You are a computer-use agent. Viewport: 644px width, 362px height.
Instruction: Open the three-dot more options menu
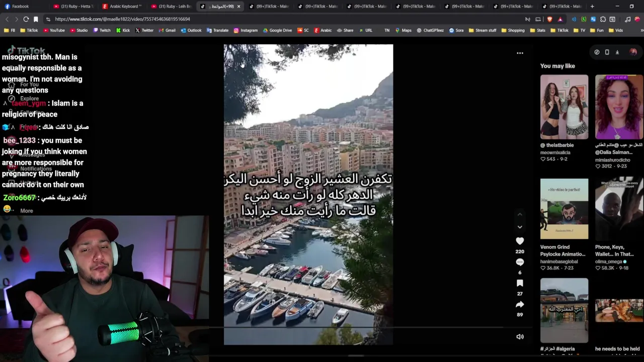[520, 53]
